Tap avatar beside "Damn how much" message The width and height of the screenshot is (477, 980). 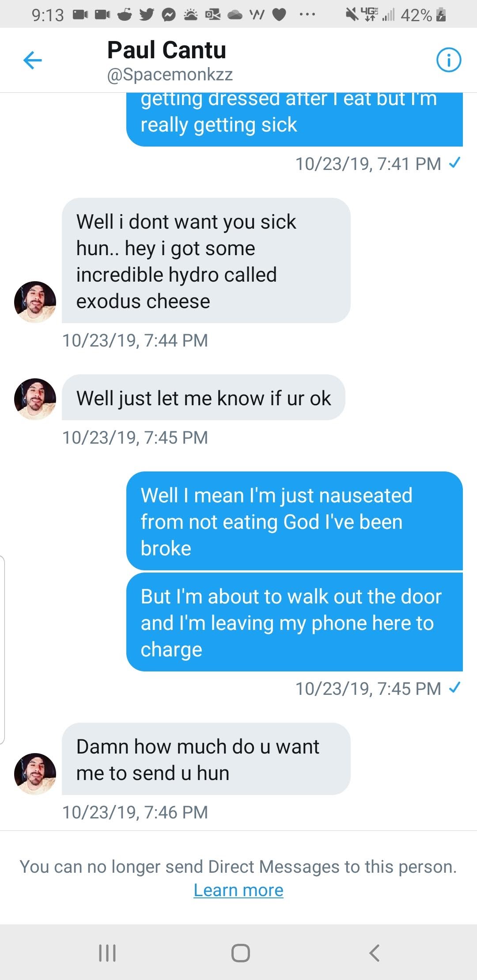coord(35,774)
